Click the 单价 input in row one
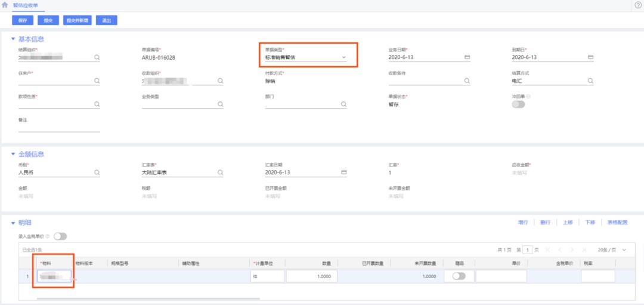This screenshot has height=305, width=644. click(501, 276)
